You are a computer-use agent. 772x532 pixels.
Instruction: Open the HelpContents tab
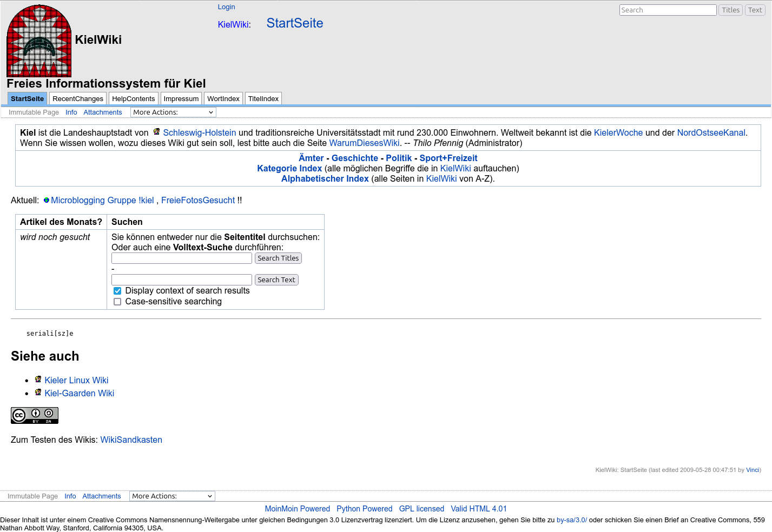[134, 99]
